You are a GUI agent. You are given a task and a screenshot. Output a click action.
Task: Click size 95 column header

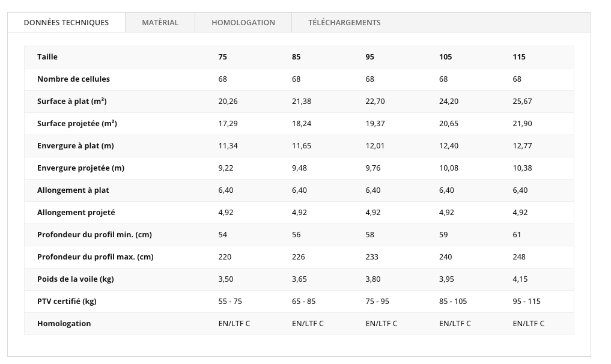pos(369,56)
